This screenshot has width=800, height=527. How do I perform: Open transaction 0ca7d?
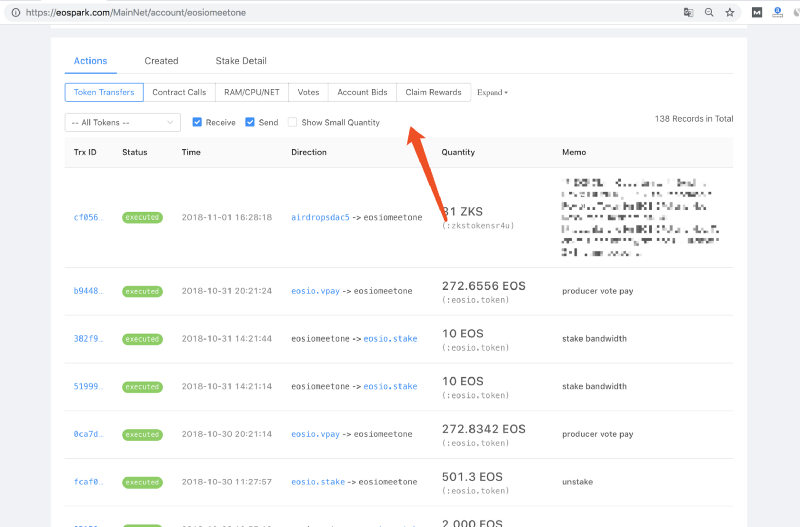[88, 434]
